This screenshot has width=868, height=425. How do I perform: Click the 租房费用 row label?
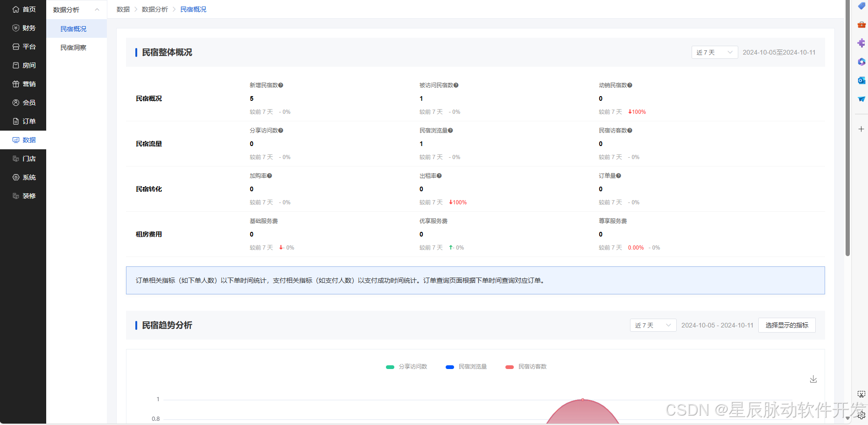coord(149,234)
